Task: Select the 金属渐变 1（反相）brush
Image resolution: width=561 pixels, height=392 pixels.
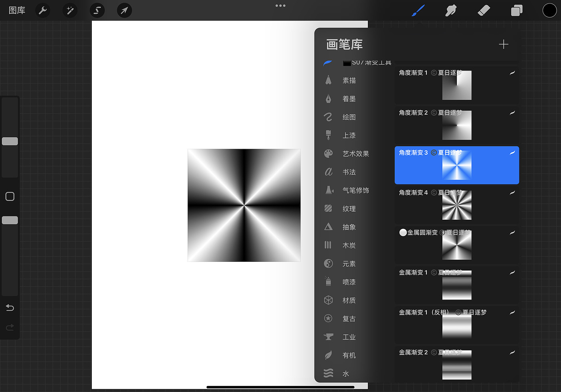Action: [457, 325]
